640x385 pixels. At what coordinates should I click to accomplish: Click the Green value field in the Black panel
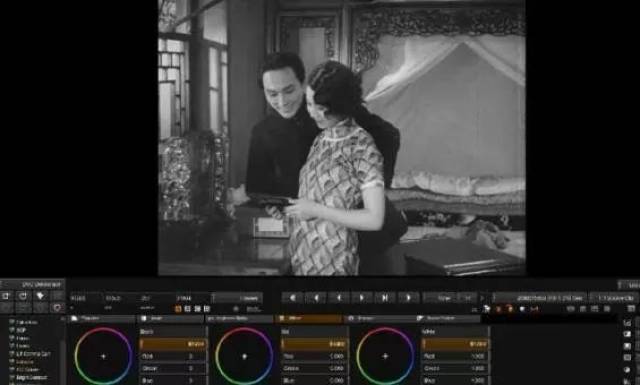(x=173, y=368)
